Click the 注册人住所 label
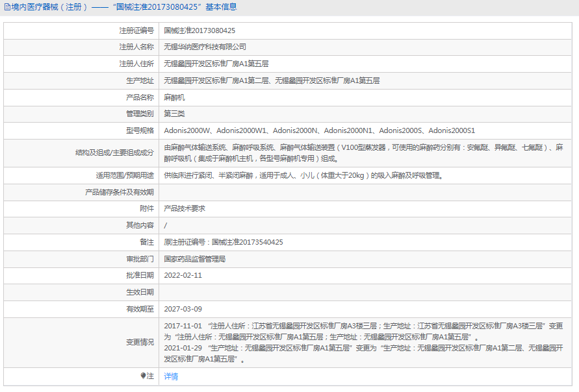The height and width of the screenshot is (392, 579). [x=136, y=64]
